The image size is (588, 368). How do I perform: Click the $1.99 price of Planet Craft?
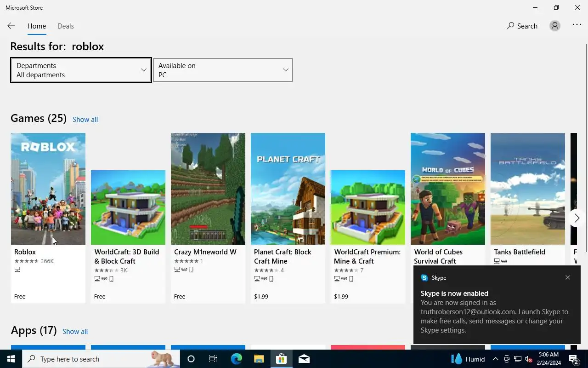(261, 297)
